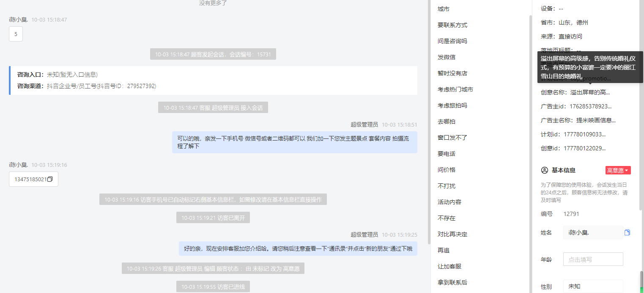
Task: Select the quick reply 问是咨询吗
Action: (452, 41)
